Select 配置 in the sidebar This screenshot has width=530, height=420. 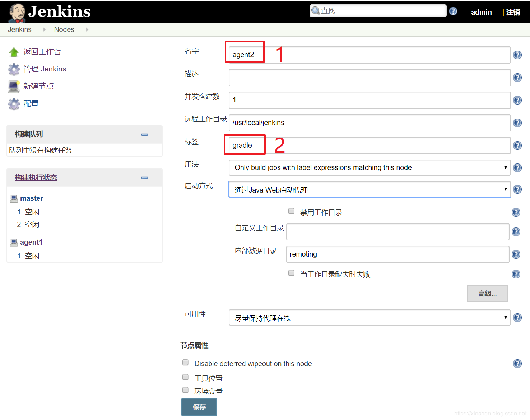click(x=31, y=103)
